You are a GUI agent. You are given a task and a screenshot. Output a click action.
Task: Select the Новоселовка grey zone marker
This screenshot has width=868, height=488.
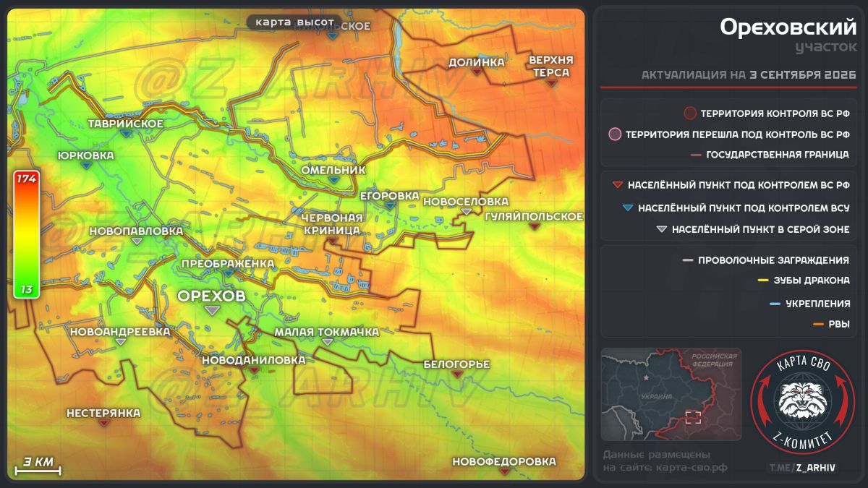coord(467,211)
